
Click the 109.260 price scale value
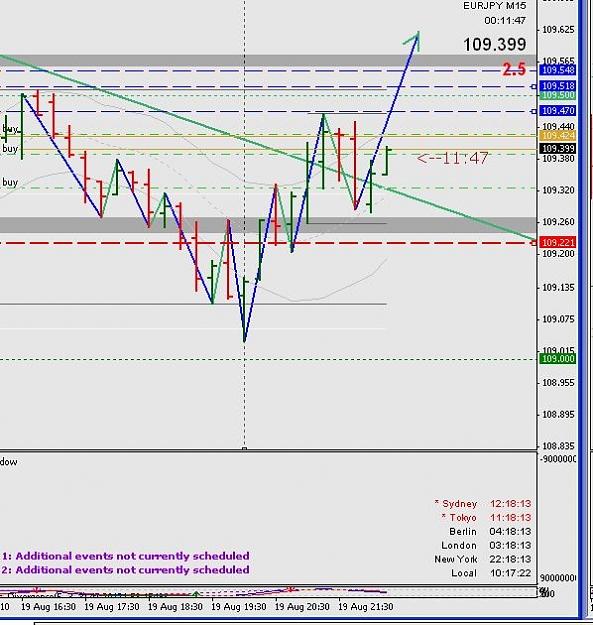tap(558, 222)
